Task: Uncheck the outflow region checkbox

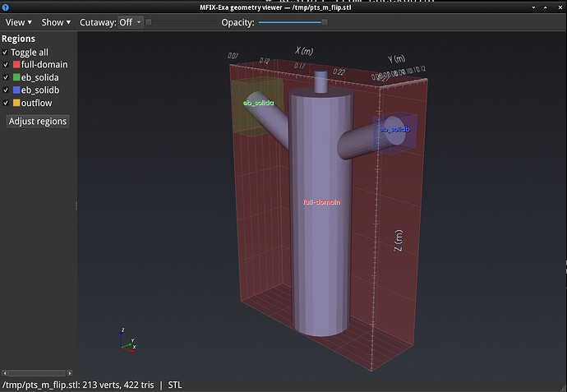Action: [6, 103]
